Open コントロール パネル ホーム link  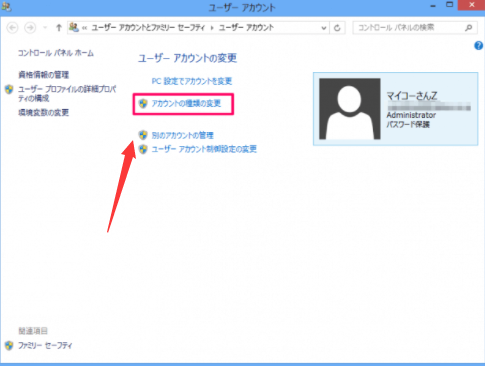pos(56,53)
